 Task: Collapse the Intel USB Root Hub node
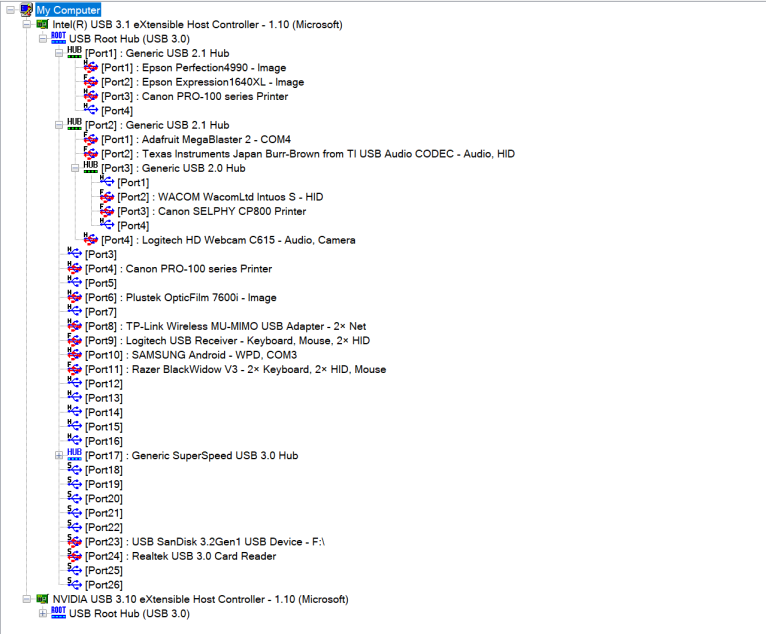[x=43, y=39]
